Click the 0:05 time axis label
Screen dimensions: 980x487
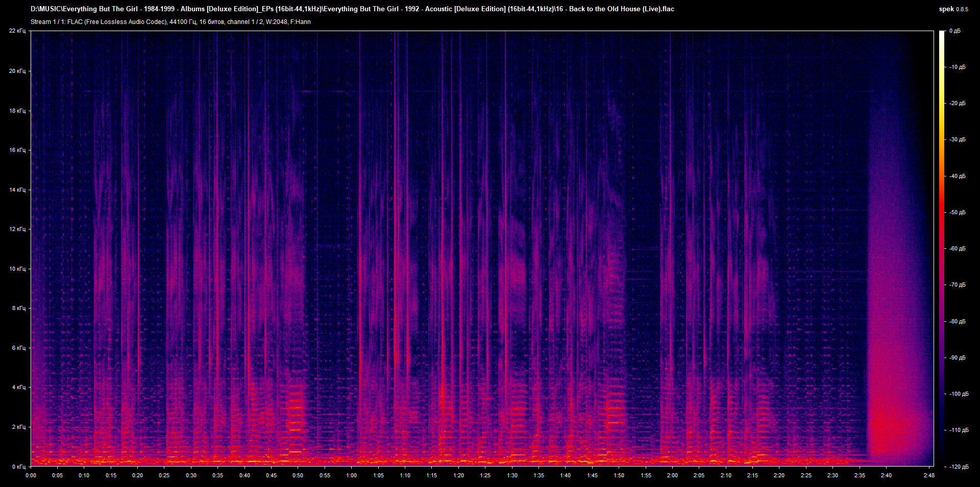[x=57, y=475]
